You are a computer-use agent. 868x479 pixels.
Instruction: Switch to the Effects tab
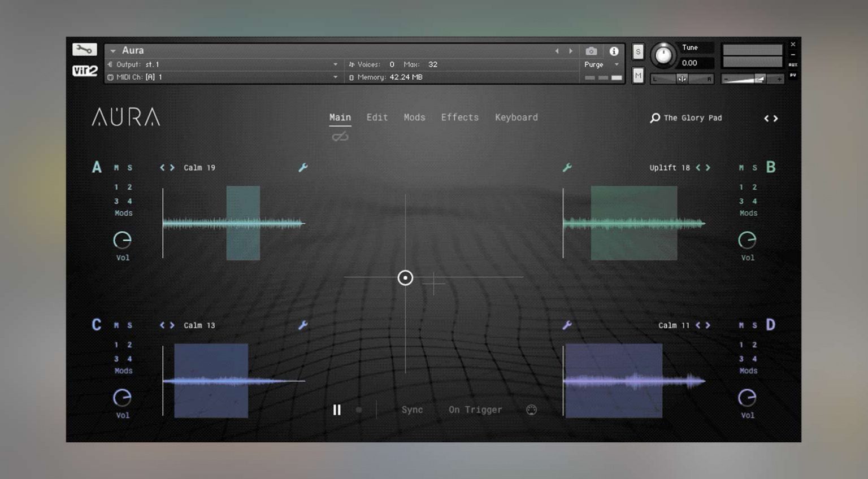click(459, 117)
